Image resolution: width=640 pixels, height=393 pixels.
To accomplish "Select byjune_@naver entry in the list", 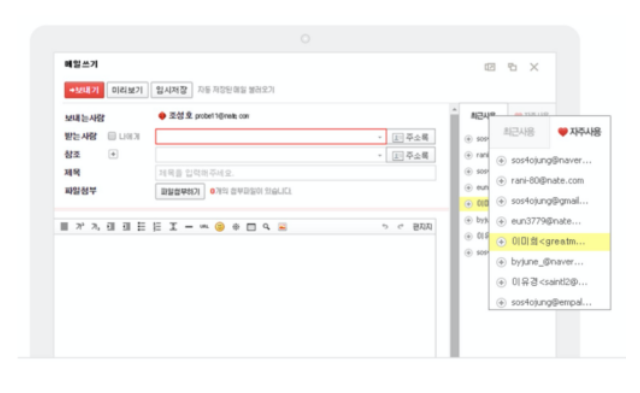I will pyautogui.click(x=547, y=262).
